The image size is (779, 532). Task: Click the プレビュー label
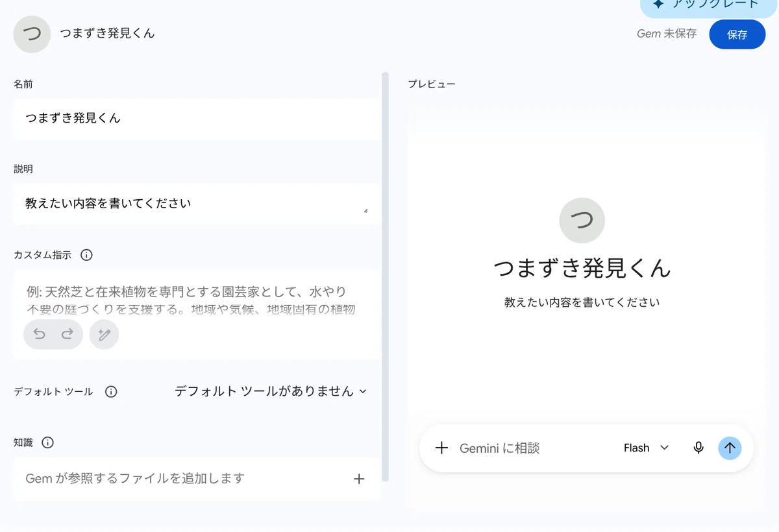click(432, 84)
